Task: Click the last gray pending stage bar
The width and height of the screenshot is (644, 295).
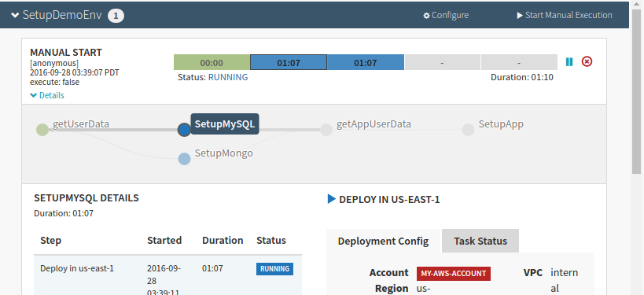Action: [x=519, y=62]
